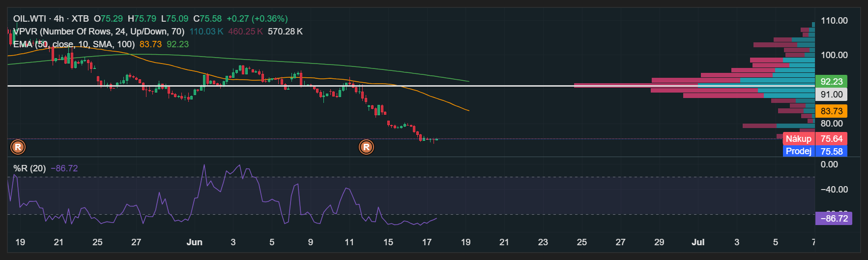
Task: Click the 110.00 price axis label
Action: [x=834, y=21]
